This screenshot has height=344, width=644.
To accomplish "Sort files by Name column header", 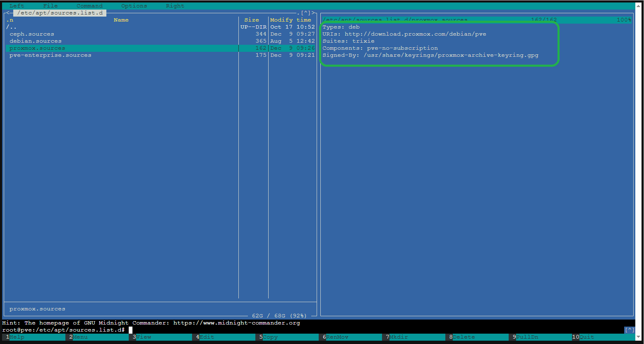I will click(121, 20).
